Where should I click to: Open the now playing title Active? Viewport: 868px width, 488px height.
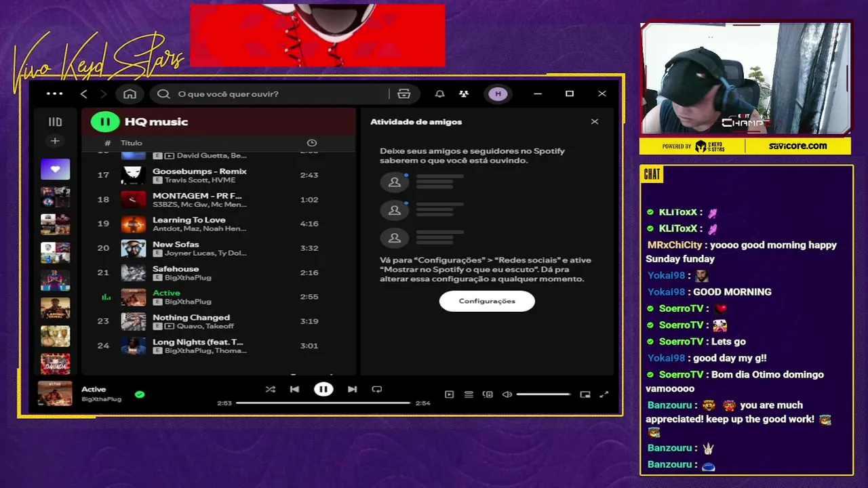94,389
